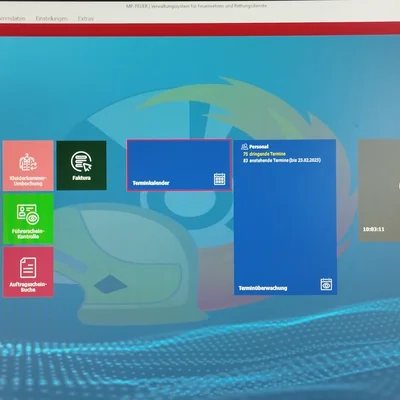Open the Kleiderkammer-Umbuchung tile icon
400x400 pixels.
(x=28, y=162)
